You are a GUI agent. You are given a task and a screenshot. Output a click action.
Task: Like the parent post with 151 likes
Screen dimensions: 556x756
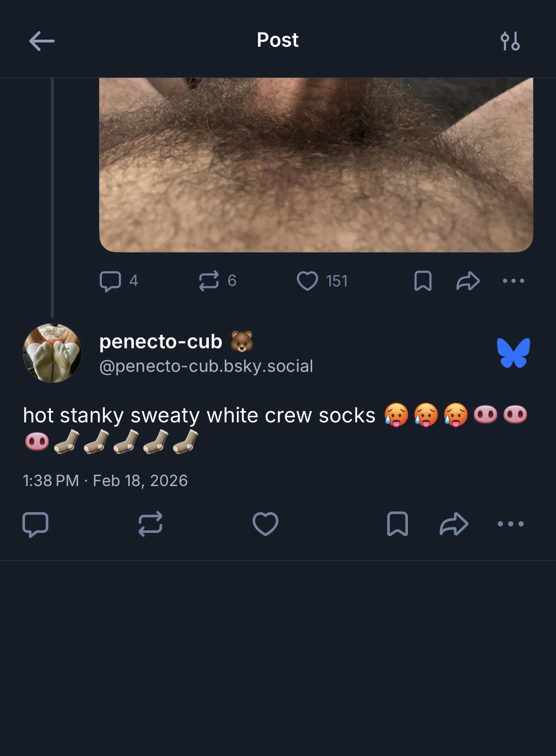[x=307, y=281]
